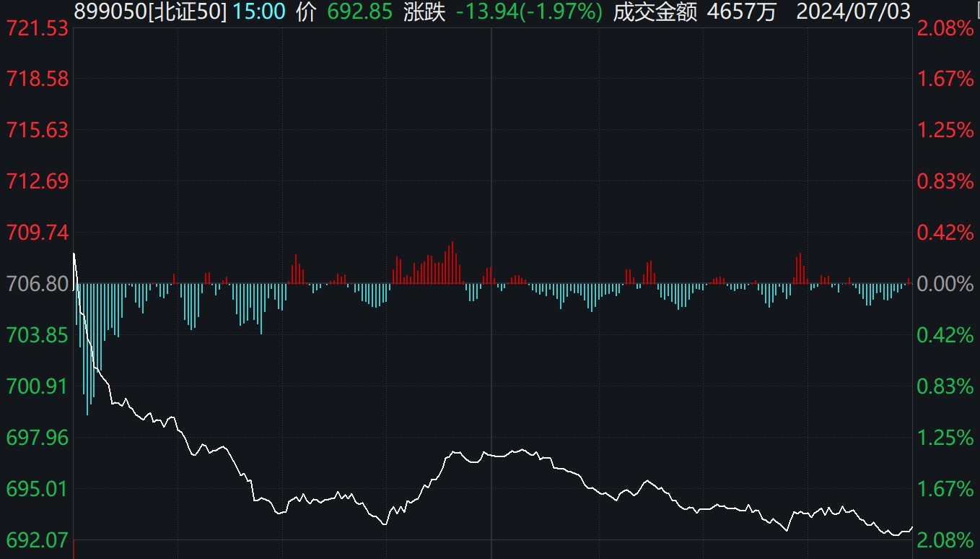
Task: Click the 703.85 price axis label
Action: (38, 335)
